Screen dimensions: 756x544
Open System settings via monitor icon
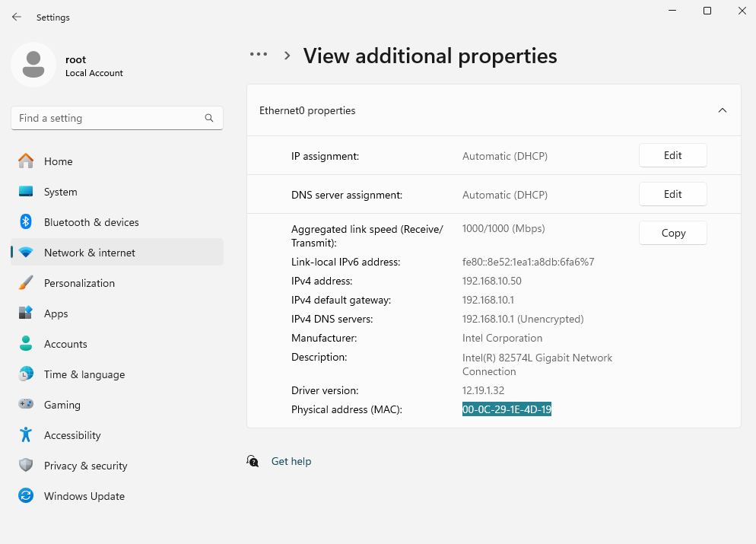[x=26, y=192]
